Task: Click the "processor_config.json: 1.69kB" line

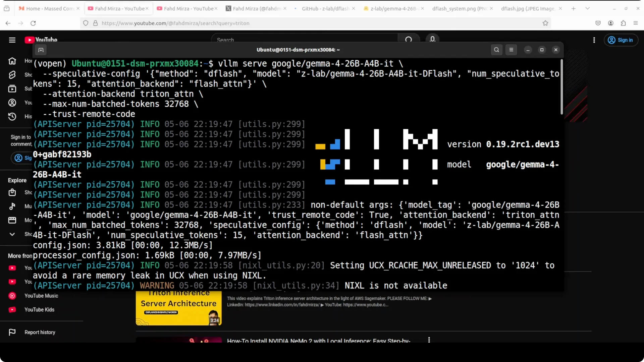Action: 147,255
